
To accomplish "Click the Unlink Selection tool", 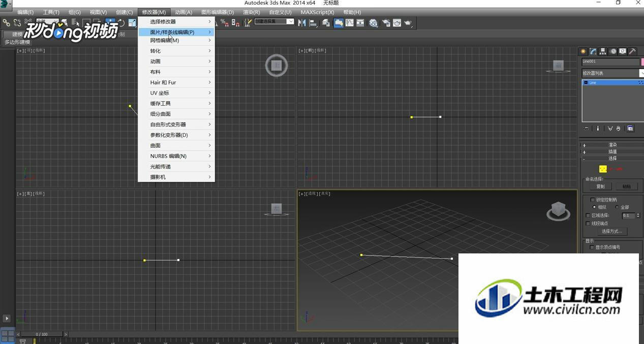I will [x=17, y=22].
